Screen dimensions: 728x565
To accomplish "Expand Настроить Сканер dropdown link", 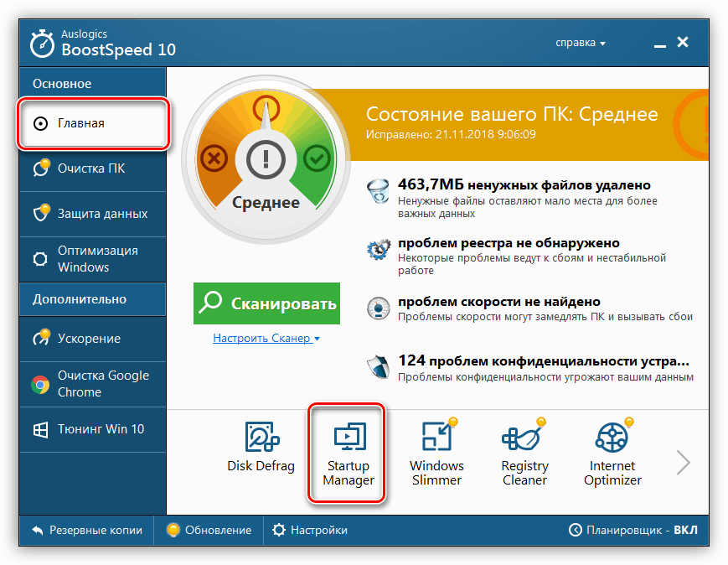I will click(266, 339).
